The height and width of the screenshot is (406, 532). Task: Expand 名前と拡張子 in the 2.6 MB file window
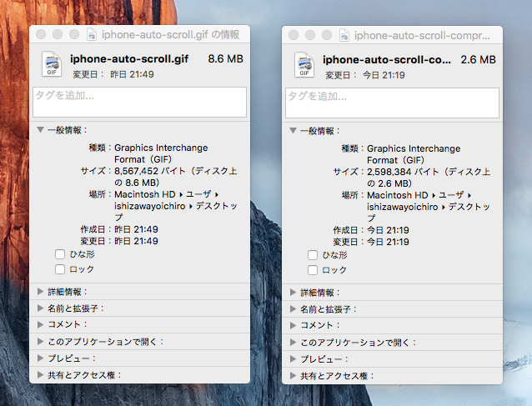294,308
